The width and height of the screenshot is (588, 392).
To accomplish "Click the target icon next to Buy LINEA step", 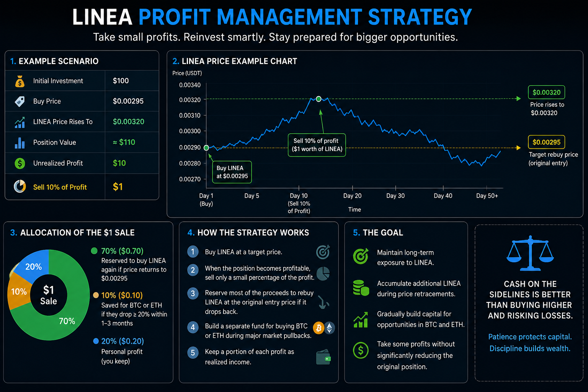I will click(x=323, y=252).
